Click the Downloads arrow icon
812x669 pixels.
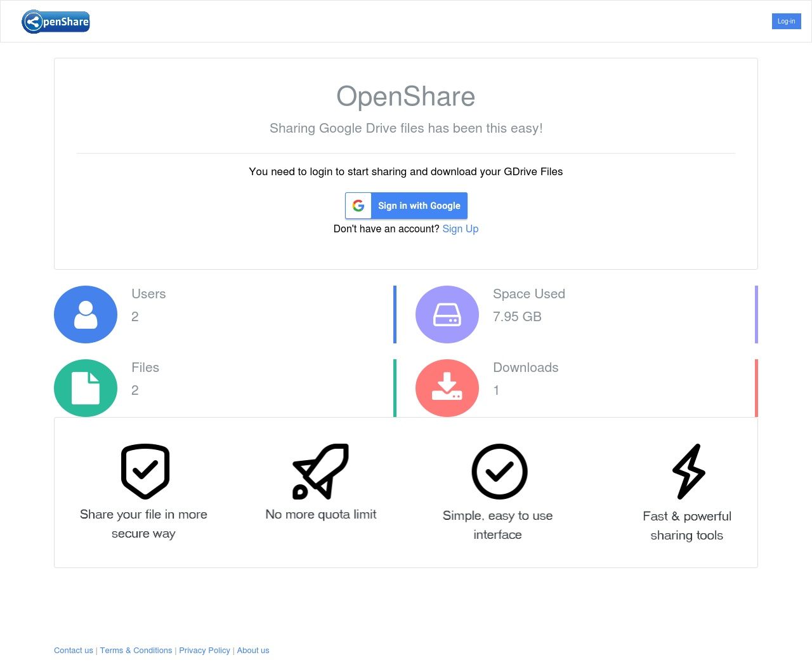[447, 387]
